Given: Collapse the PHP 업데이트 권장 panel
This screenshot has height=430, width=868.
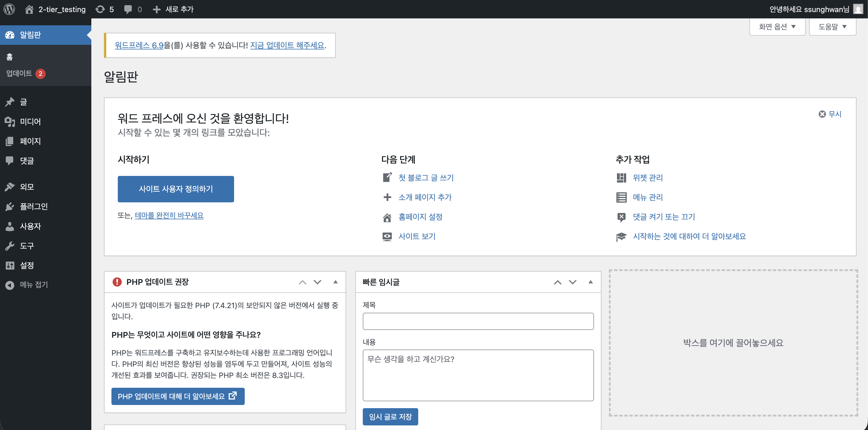Looking at the screenshot, I should [x=335, y=282].
